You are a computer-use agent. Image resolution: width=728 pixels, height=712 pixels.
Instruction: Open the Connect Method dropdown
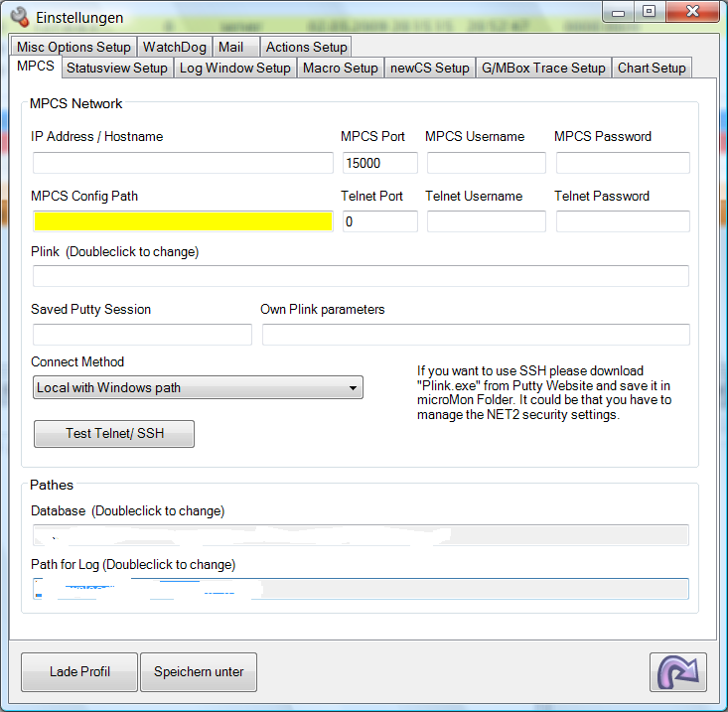coord(198,387)
